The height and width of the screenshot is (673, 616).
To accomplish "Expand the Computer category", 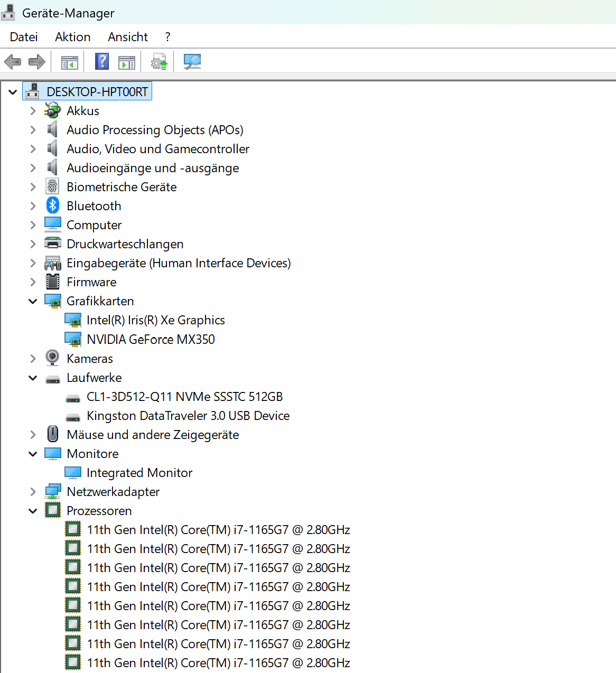I will click(x=33, y=225).
